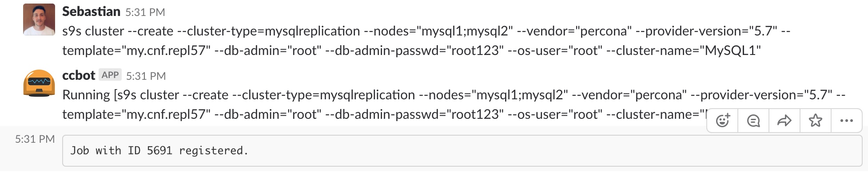Open Sebastian's profile photo avatar
The height and width of the screenshot is (172, 868).
point(39,20)
